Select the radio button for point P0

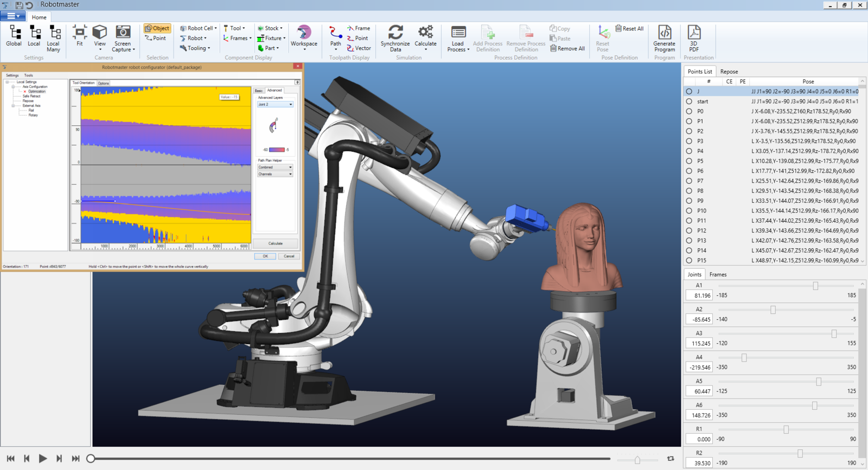pyautogui.click(x=689, y=111)
